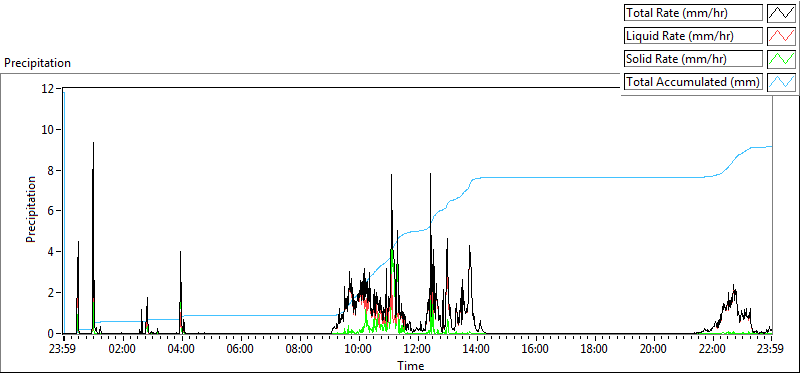Viewport: 800px width, 373px height.
Task: Click the 8 value on the y-axis
Action: click(x=52, y=170)
